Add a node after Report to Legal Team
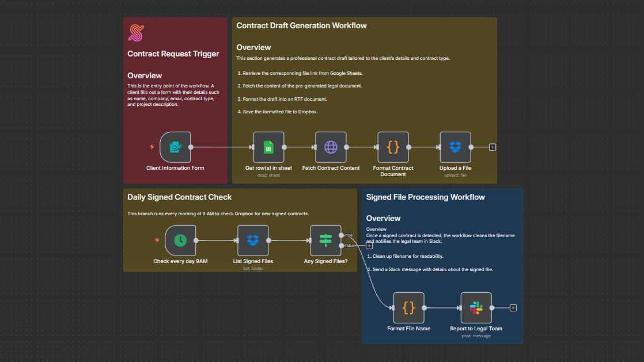Image resolution: width=644 pixels, height=362 pixels. [513, 308]
